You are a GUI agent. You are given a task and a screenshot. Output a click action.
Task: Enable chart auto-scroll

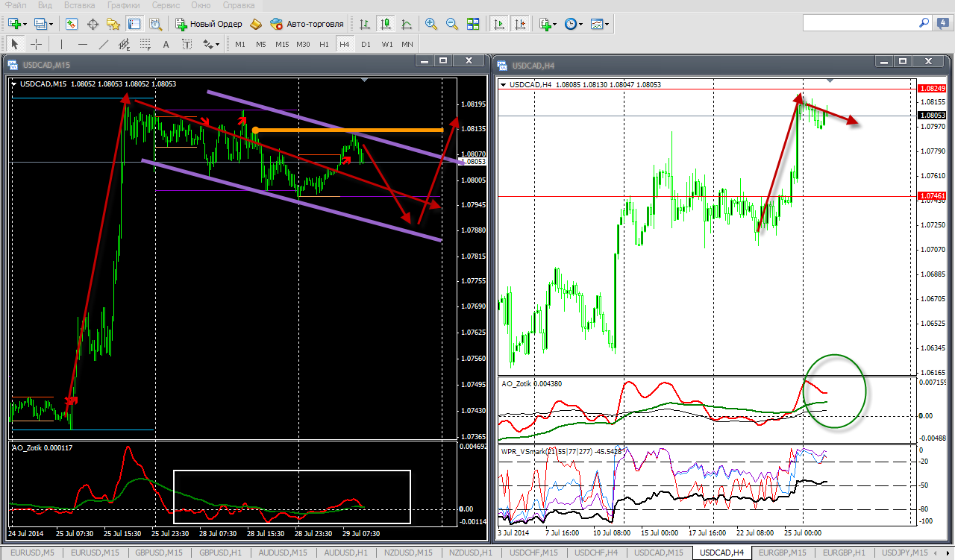498,24
